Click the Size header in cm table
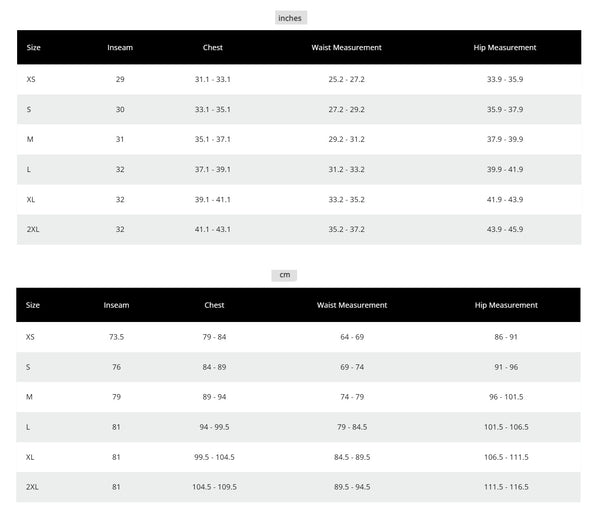Image resolution: width=600 pixels, height=516 pixels. click(x=34, y=305)
